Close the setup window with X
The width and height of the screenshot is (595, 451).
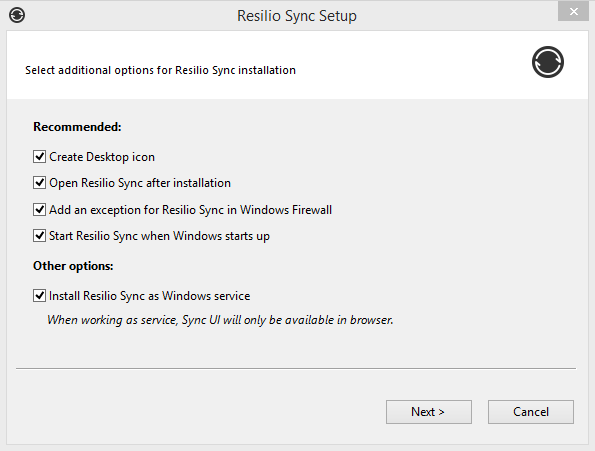tap(573, 12)
